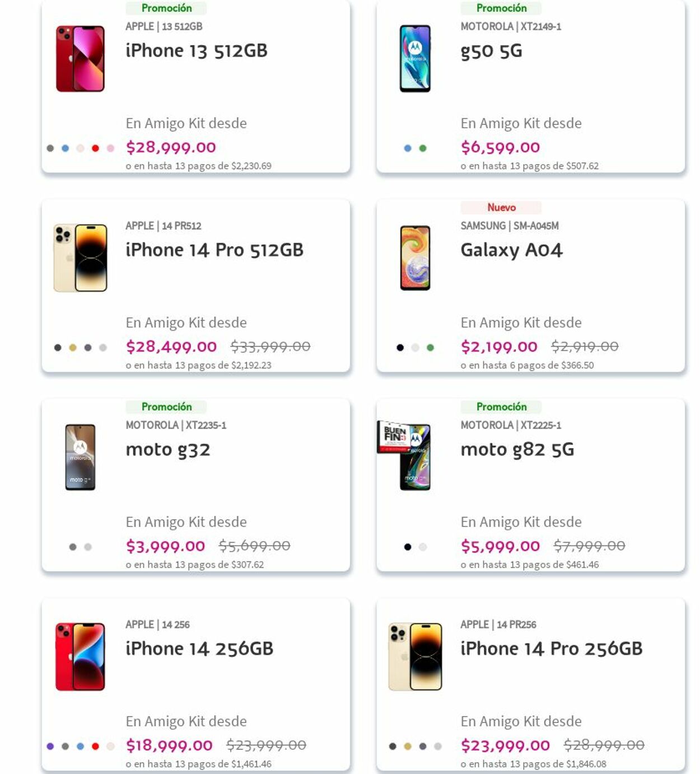Viewport: 700px width, 774px height.
Task: Choose green color dot for Galaxy A04
Action: point(430,348)
